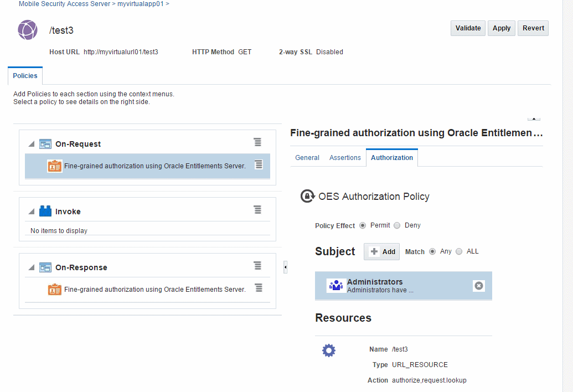The width and height of the screenshot is (573, 392).
Task: Click the orange policy badge icon under On-Response
Action: pos(55,290)
